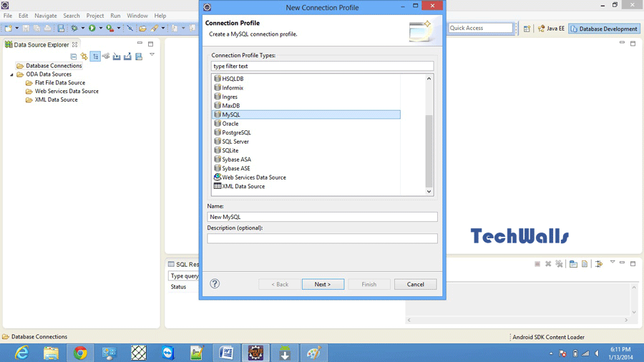644x362 pixels.
Task: Open the File menu
Action: pos(8,16)
